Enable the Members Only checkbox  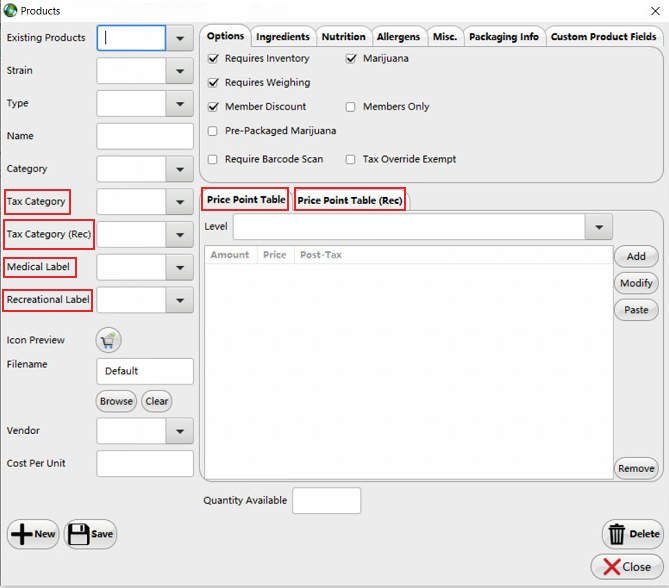350,107
